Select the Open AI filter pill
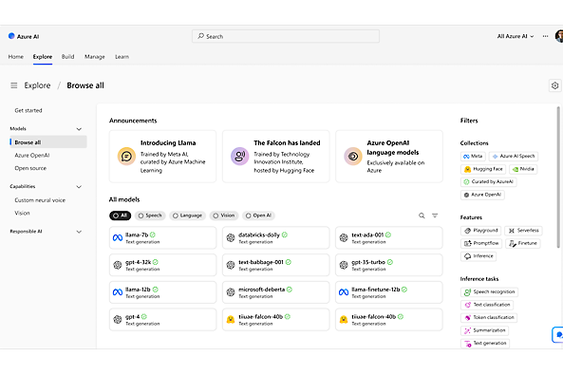This screenshot has width=563, height=375. click(x=259, y=216)
